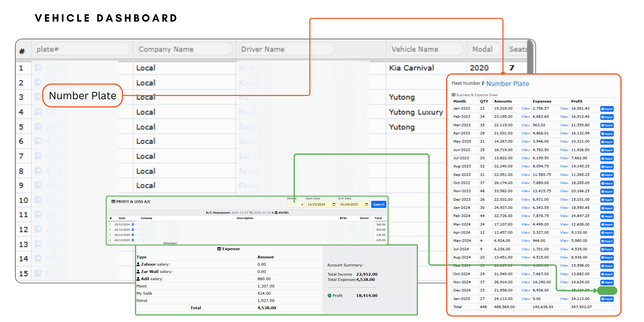Open Report for Feb-2024 row
The height and width of the screenshot is (322, 644).
pos(607,217)
